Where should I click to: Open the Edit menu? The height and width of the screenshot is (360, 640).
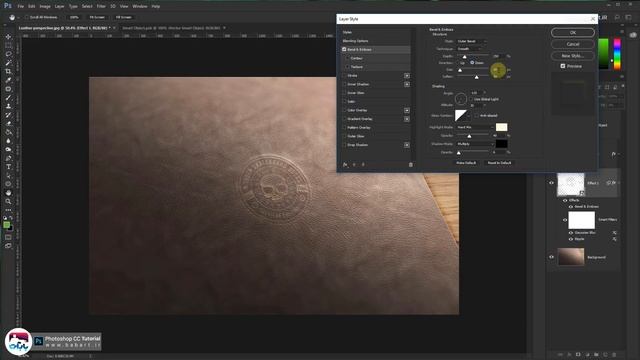click(31, 7)
